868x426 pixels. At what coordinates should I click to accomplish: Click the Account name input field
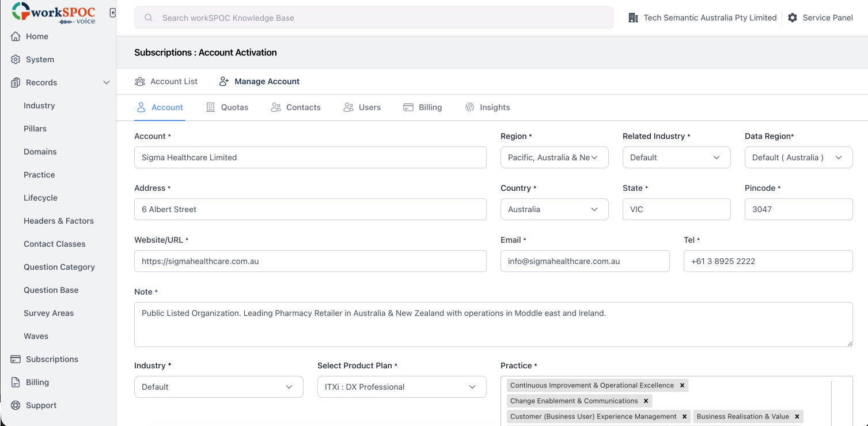[310, 157]
